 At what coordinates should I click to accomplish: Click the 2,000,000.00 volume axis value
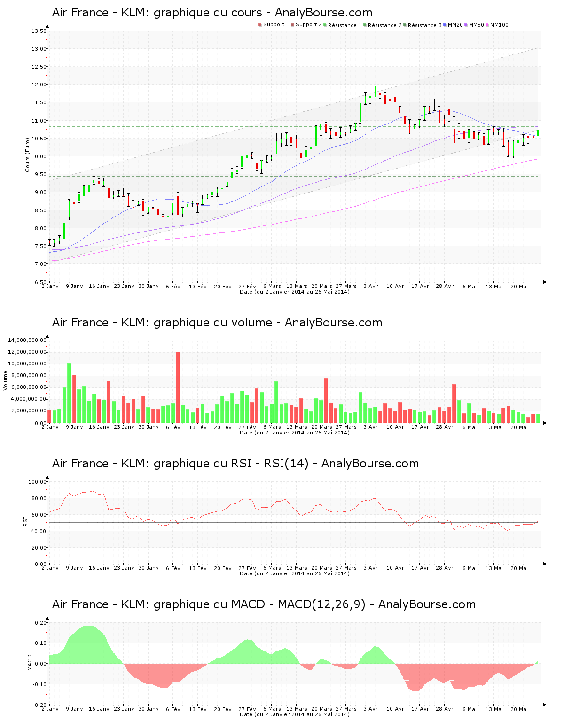click(x=29, y=411)
